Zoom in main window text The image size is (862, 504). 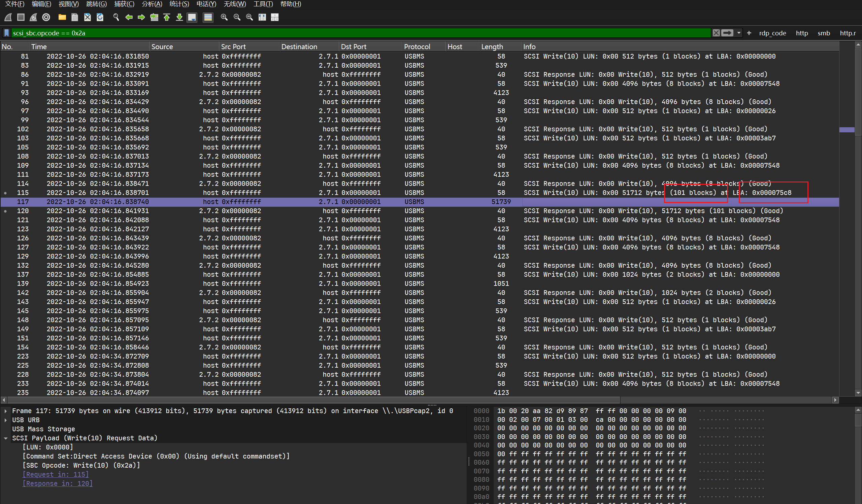[x=224, y=17]
